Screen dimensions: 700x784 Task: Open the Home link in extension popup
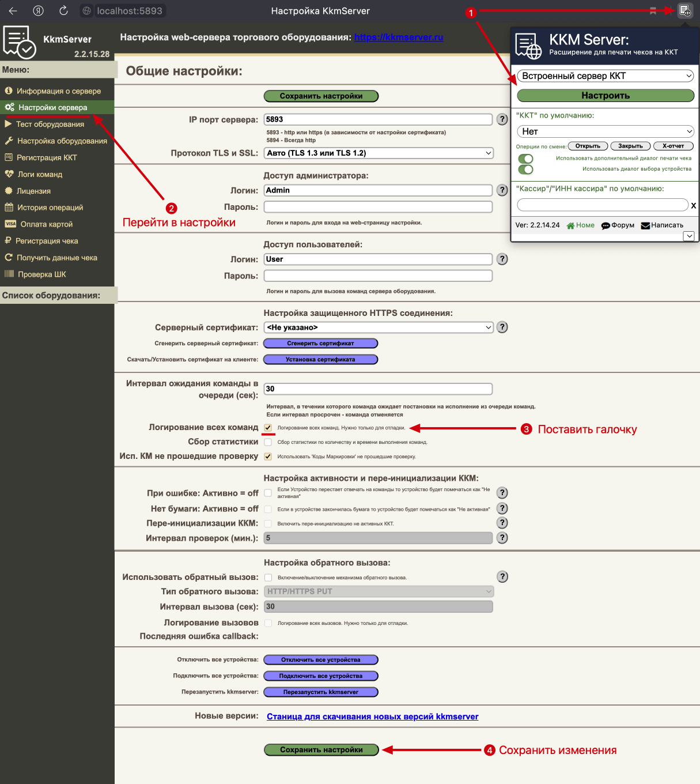[x=581, y=225]
